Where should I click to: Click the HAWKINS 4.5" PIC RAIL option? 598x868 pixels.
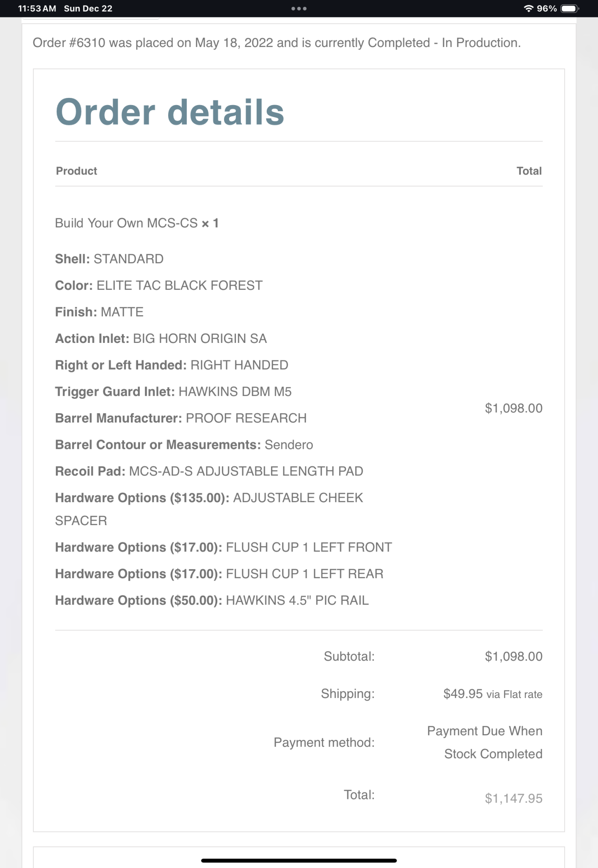(x=297, y=601)
